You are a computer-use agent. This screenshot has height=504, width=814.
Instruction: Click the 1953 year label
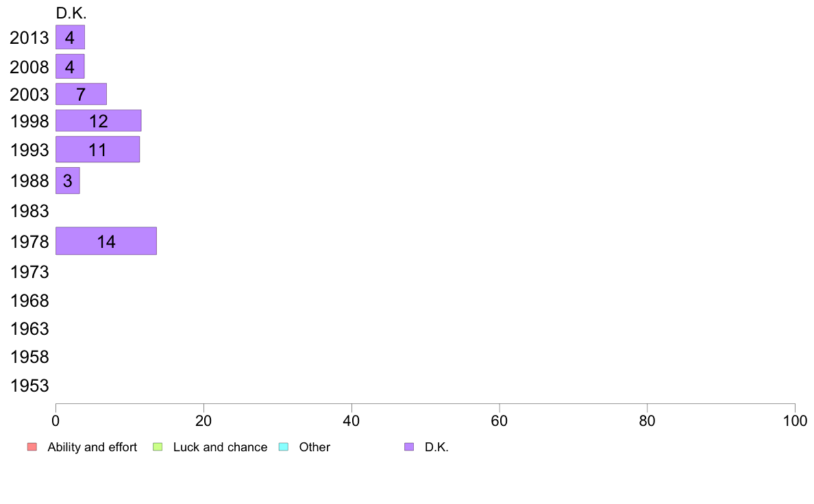29,386
